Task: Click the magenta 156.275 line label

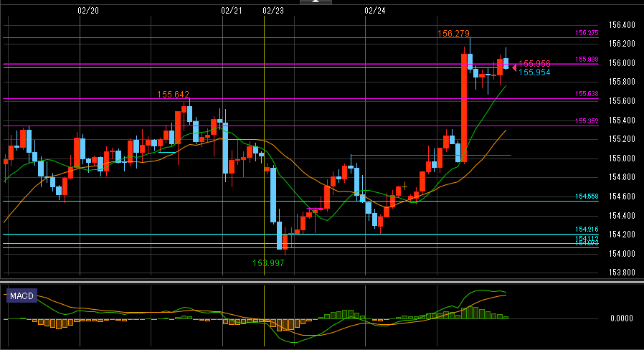Action: coord(587,33)
